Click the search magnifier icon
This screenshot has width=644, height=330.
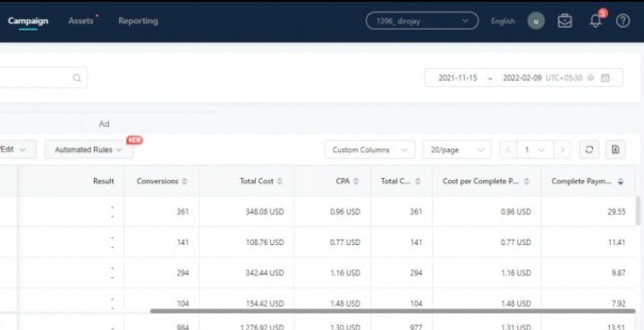tap(77, 78)
